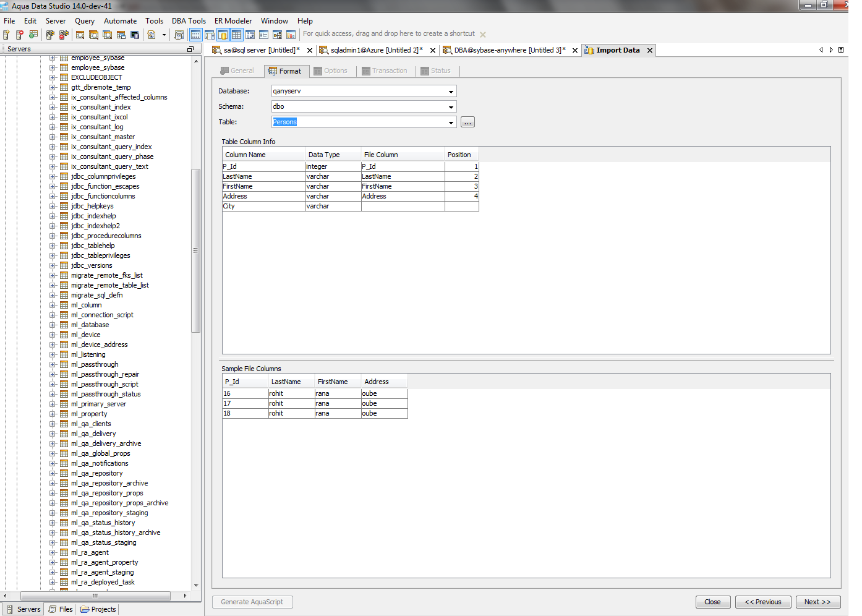Image resolution: width=862 pixels, height=616 pixels.
Task: Switch to the Status tab
Action: coord(436,71)
